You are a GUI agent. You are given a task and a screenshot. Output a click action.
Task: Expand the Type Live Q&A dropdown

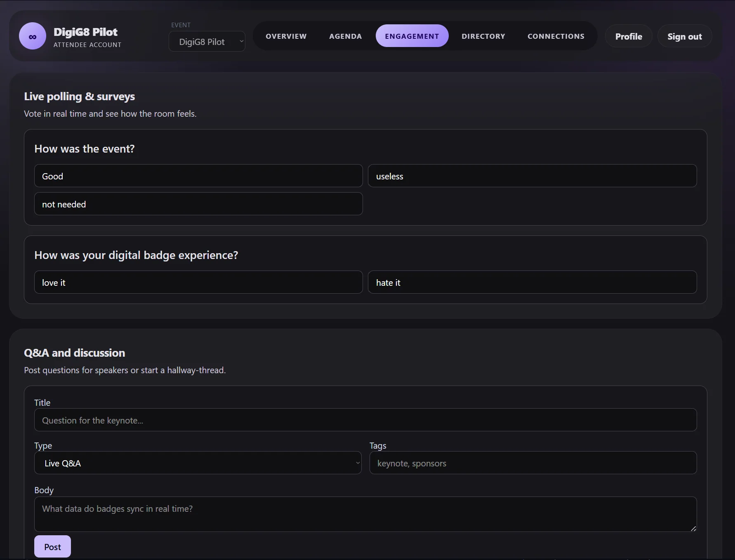[198, 463]
